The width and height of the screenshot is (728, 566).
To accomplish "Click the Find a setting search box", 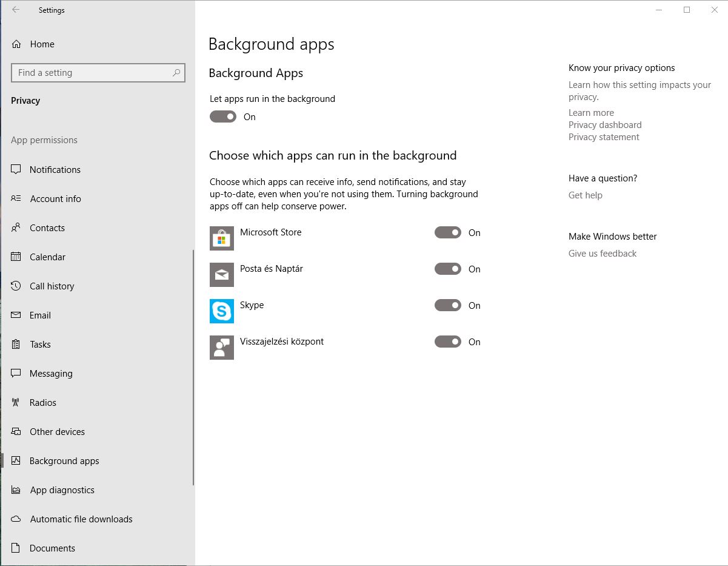I will point(98,73).
